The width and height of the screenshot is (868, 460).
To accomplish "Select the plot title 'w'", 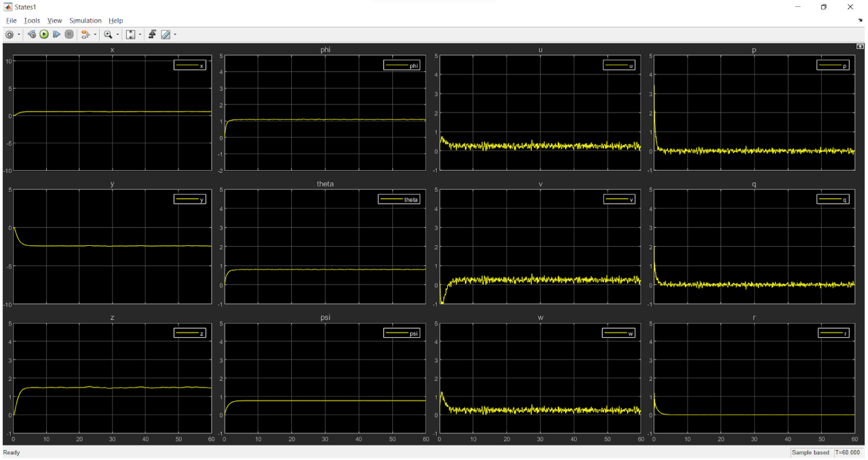I will [540, 317].
